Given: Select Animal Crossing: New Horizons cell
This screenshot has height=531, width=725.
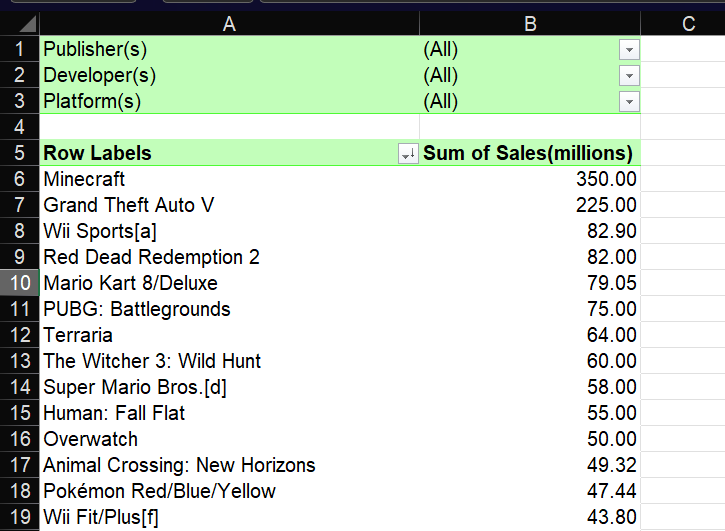Looking at the screenshot, I should [x=229, y=465].
